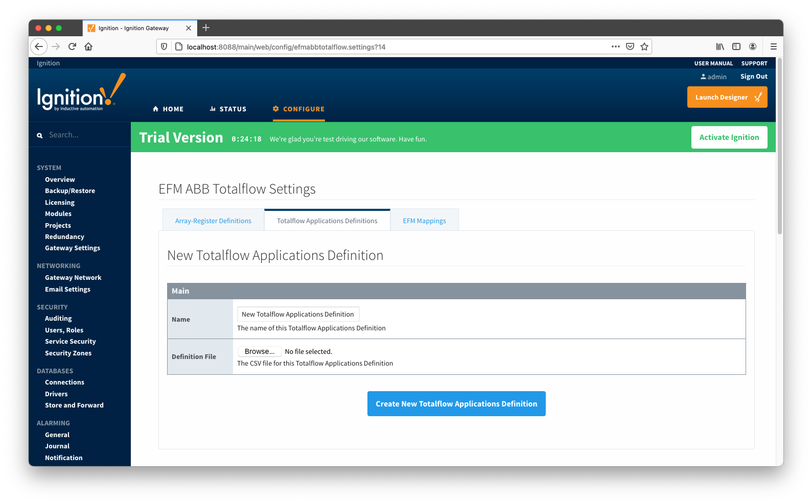
Task: Open Security Zones page
Action: pos(68,353)
